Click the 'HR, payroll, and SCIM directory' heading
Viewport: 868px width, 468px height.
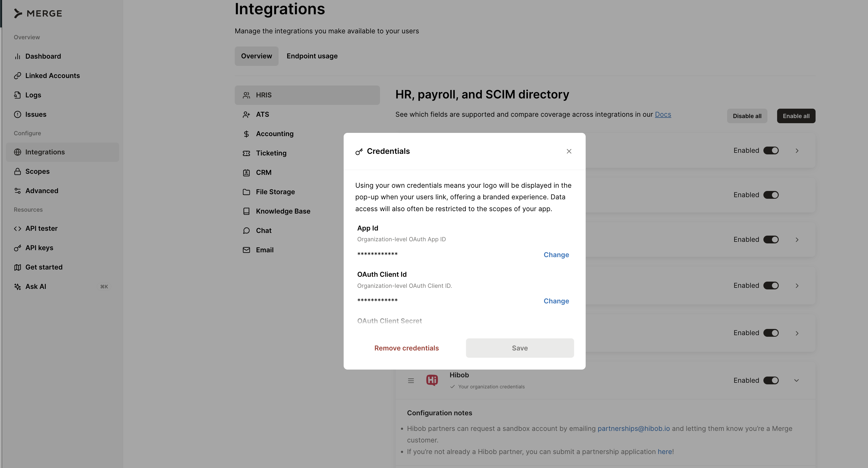click(x=482, y=95)
